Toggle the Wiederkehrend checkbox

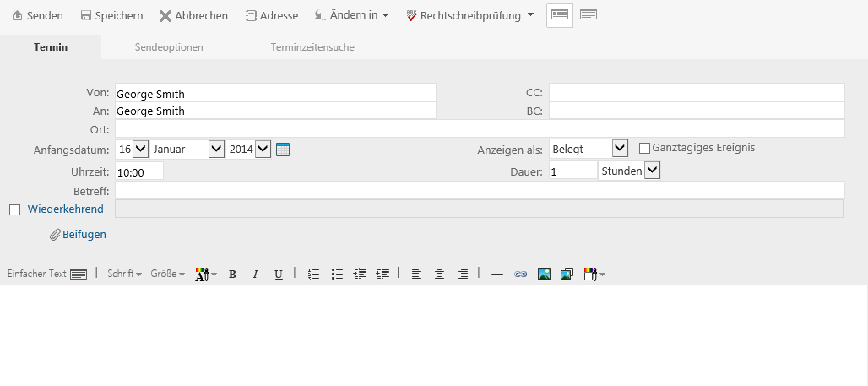[x=15, y=209]
